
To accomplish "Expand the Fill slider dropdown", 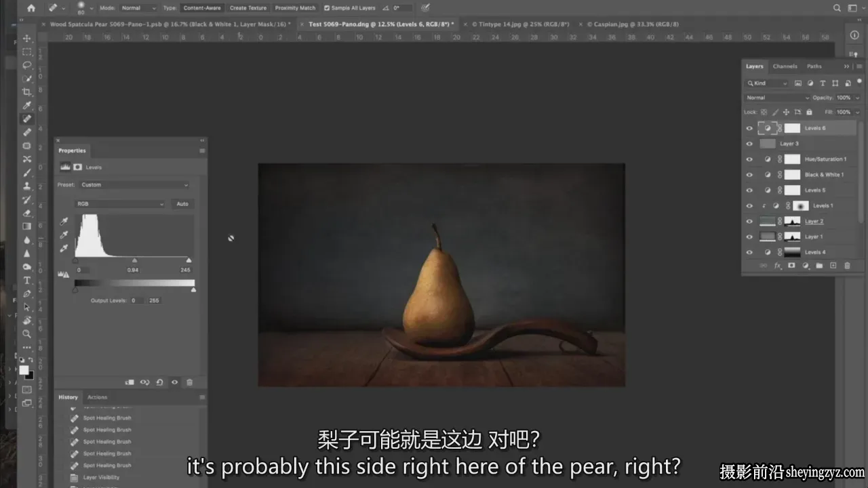I will point(857,112).
